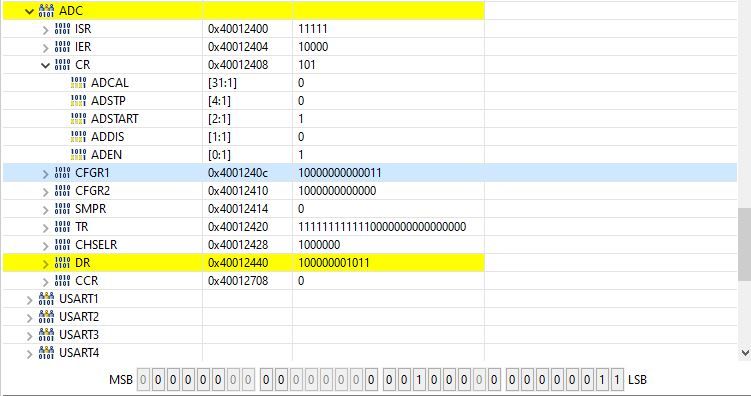Screen dimensions: 751x396
Task: Click the CHSELR value 1000000
Action: 319,245
